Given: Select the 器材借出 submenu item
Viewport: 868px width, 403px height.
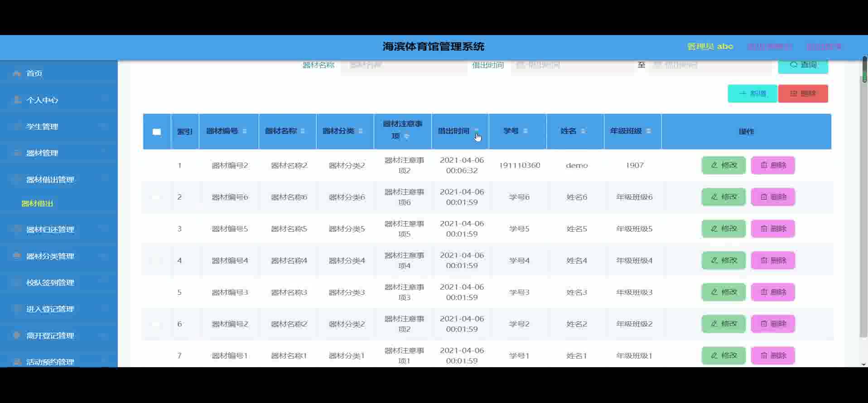Looking at the screenshot, I should tap(37, 204).
